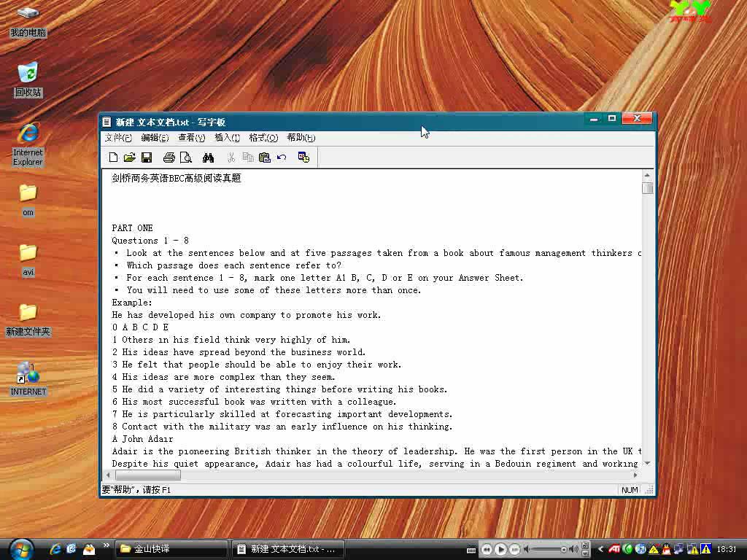Click the New document icon in WordPad toolbar

(113, 157)
